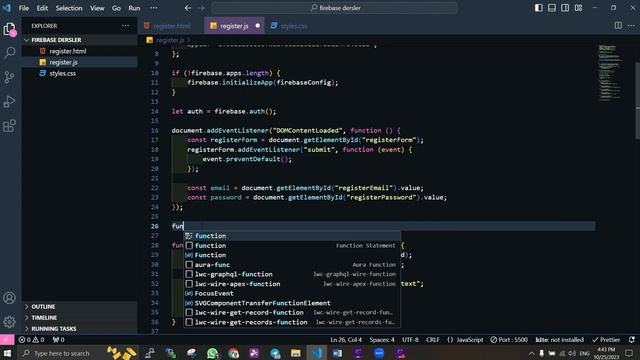Choose 'lwc-graphql-function' suggestion
The height and width of the screenshot is (360, 640).
(x=292, y=274)
